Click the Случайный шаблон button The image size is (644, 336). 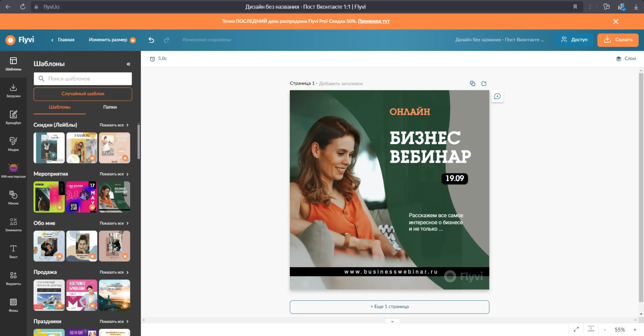83,94
